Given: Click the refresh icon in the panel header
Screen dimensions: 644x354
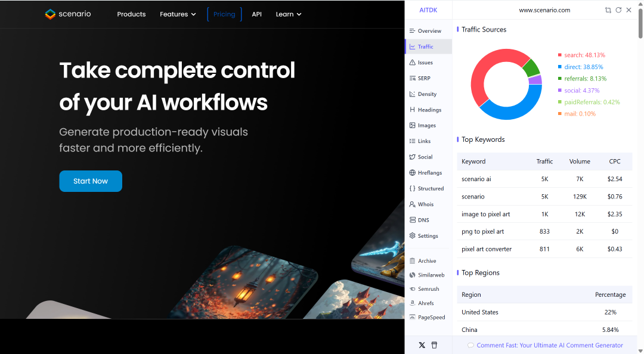Looking at the screenshot, I should point(618,10).
